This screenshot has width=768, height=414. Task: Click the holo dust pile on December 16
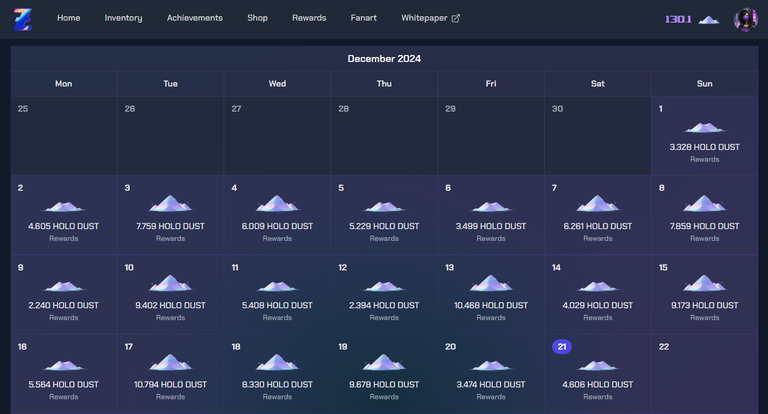[64, 365]
